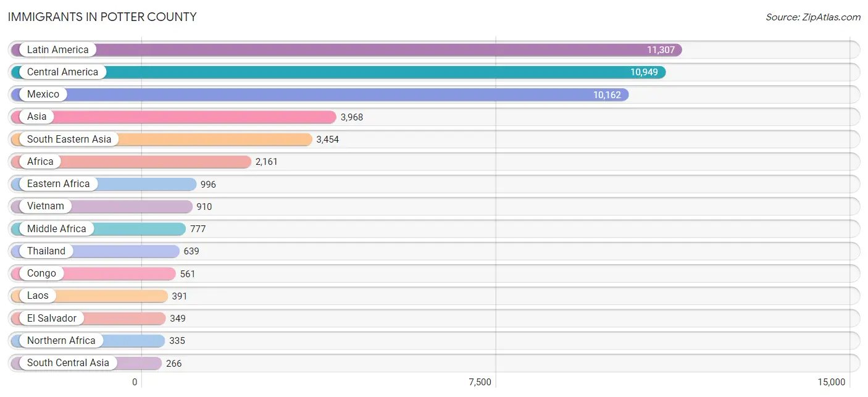
Task: Select the 349 value for El Salvador
Action: [178, 319]
